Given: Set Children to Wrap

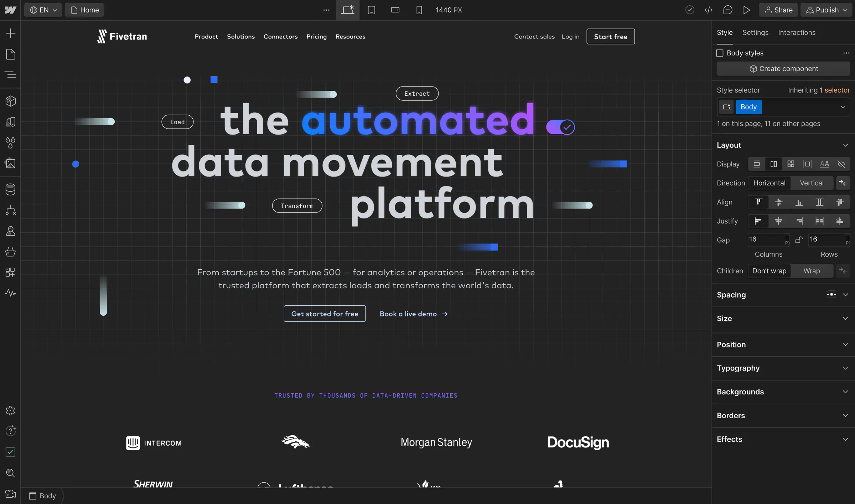Looking at the screenshot, I should coord(812,271).
